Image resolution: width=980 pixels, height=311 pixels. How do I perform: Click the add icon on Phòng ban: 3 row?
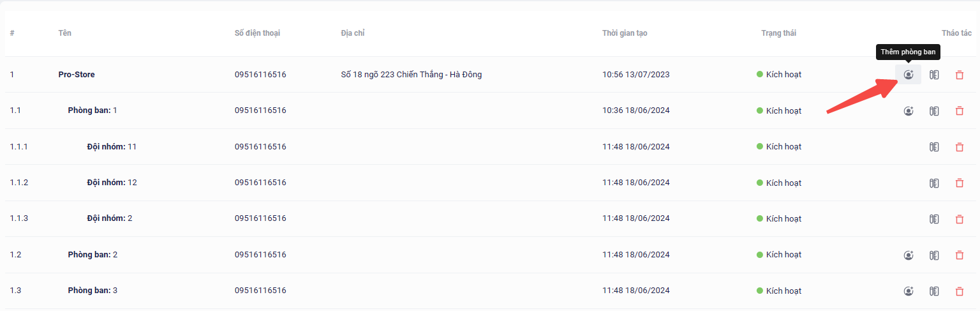coord(909,291)
